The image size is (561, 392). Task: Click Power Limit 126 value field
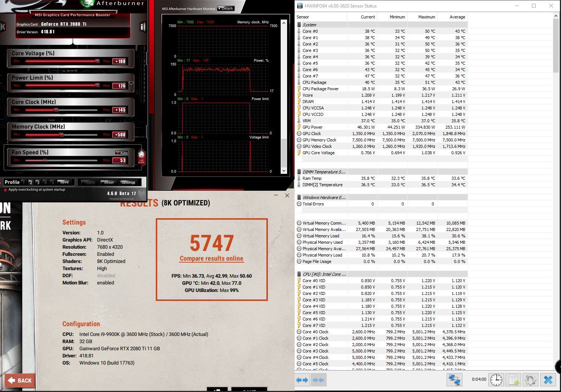coord(120,86)
